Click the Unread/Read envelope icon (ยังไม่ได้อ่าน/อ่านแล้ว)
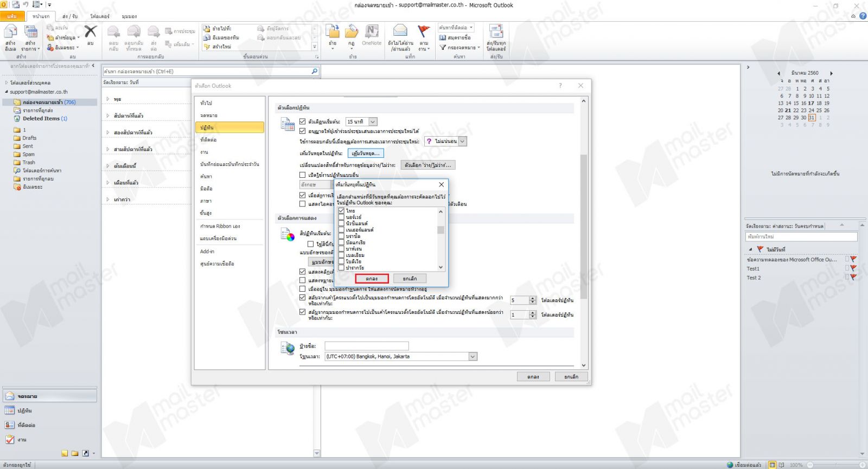Viewport: 868px width, 469px height. point(400,31)
